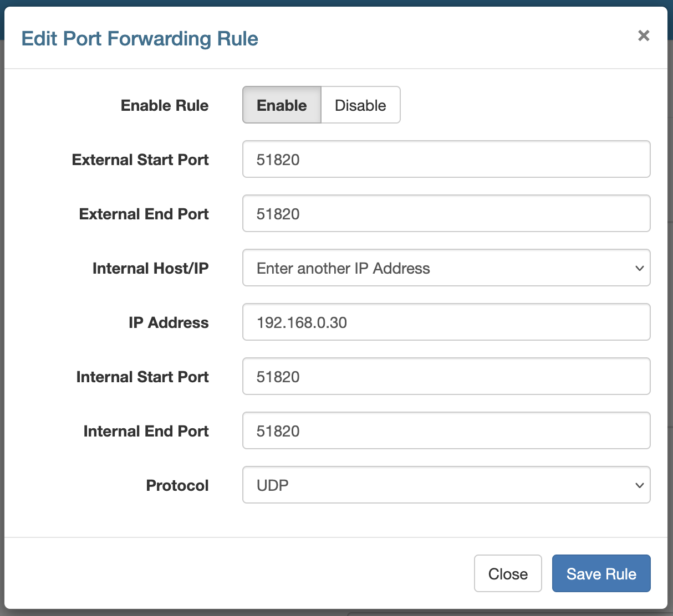Viewport: 673px width, 616px height.
Task: Click the Internal End Port input
Action: [446, 431]
